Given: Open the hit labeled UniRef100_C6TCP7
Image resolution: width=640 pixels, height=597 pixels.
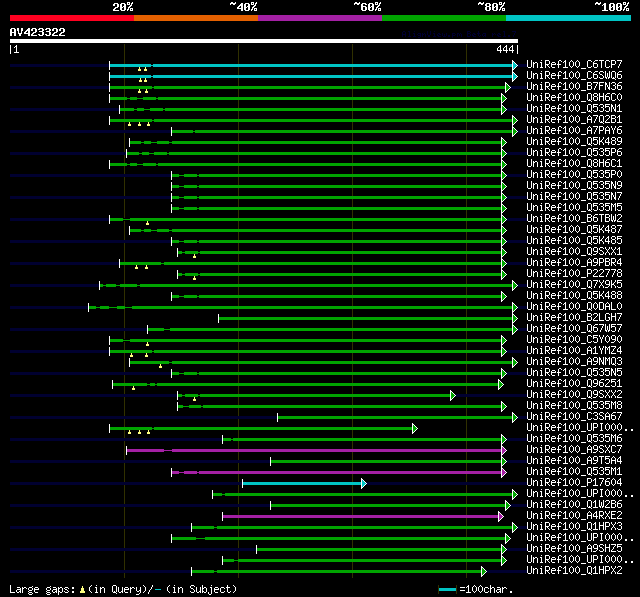Looking at the screenshot, I should pos(574,64).
